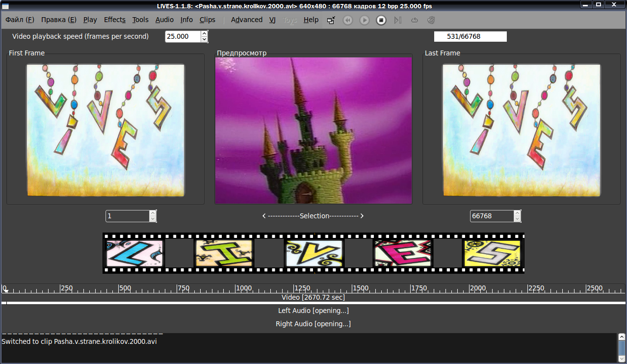Click the 'Switched to clip' message text
The height and width of the screenshot is (364, 627).
(79, 341)
